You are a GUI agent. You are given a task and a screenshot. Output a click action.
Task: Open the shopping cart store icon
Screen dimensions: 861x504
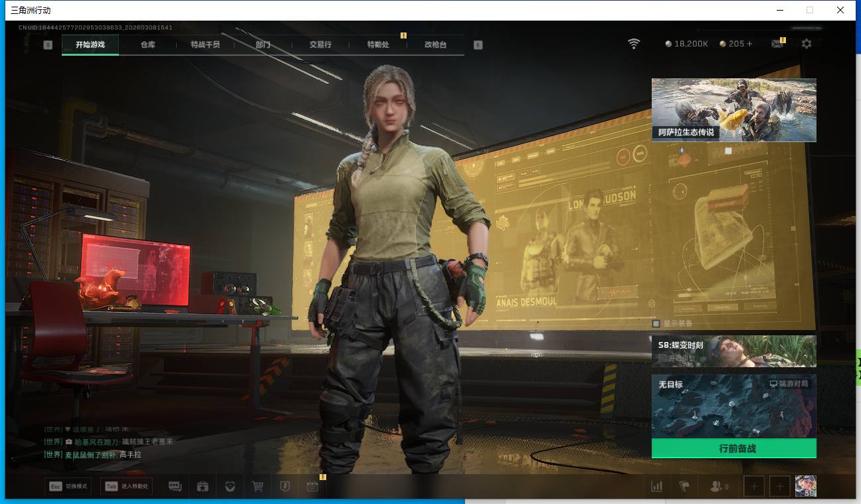point(258,487)
